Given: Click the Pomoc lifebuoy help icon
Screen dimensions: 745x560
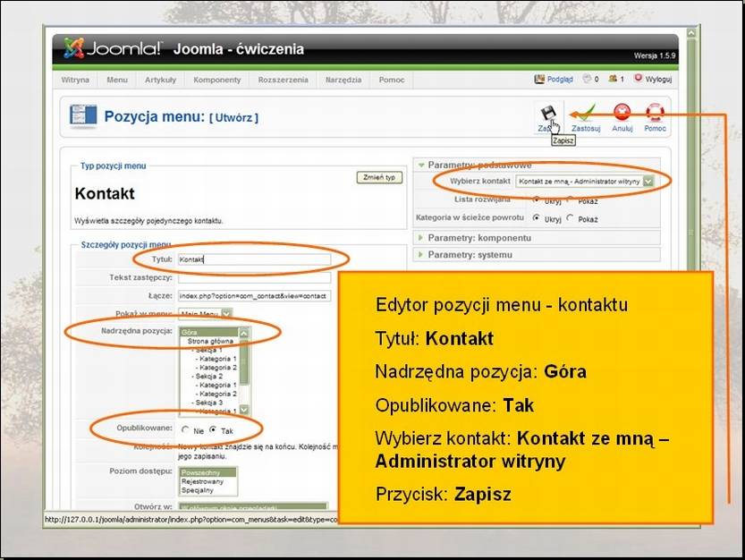Looking at the screenshot, I should pyautogui.click(x=655, y=113).
